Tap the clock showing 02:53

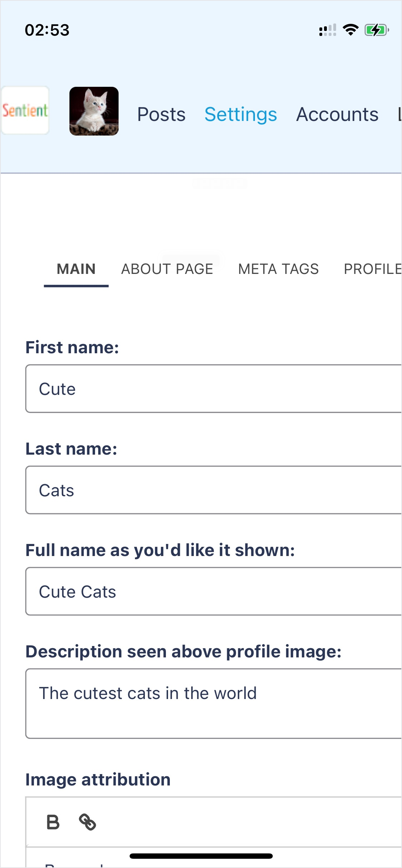pyautogui.click(x=47, y=30)
